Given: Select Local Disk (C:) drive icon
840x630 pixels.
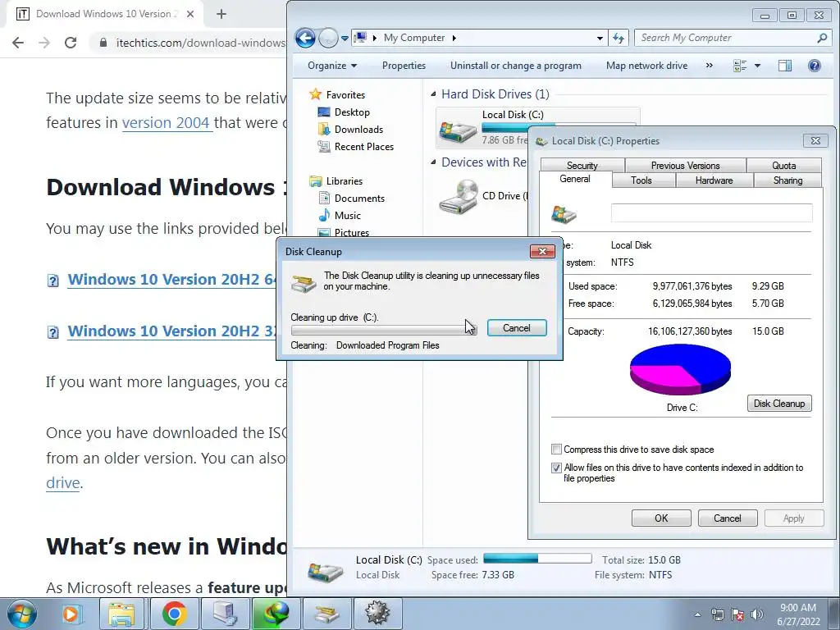Looking at the screenshot, I should point(458,130).
